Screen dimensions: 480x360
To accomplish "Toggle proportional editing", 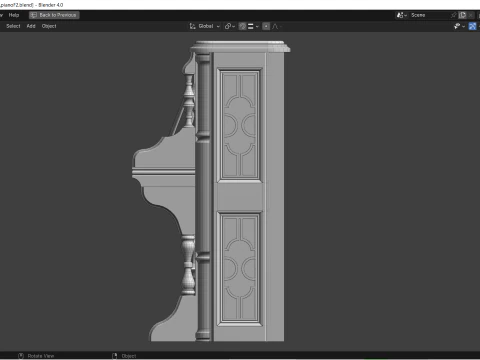I will click(266, 26).
